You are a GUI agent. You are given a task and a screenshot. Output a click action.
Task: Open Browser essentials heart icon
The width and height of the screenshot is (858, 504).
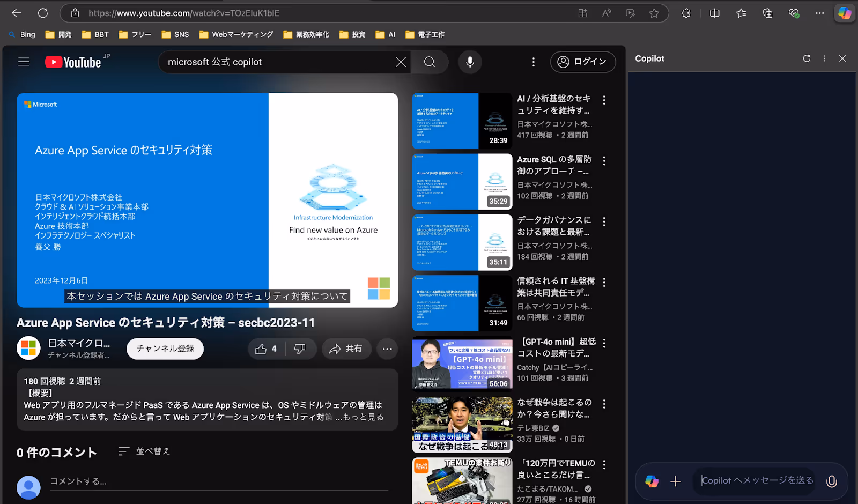point(794,13)
